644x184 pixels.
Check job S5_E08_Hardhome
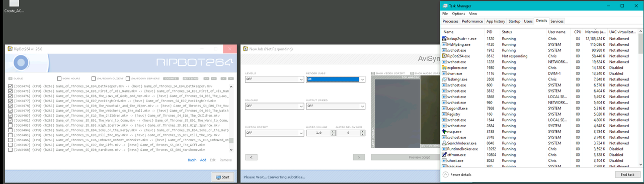pyautogui.click(x=11, y=150)
